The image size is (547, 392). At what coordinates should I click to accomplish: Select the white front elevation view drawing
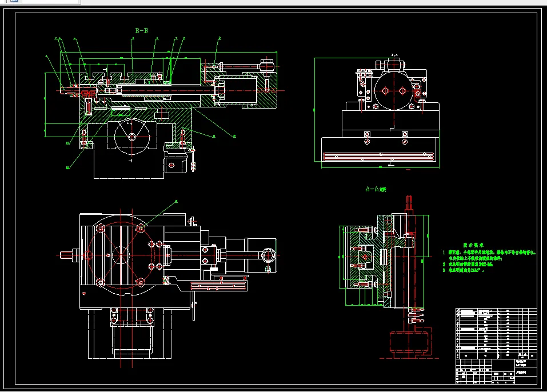[x=377, y=111]
